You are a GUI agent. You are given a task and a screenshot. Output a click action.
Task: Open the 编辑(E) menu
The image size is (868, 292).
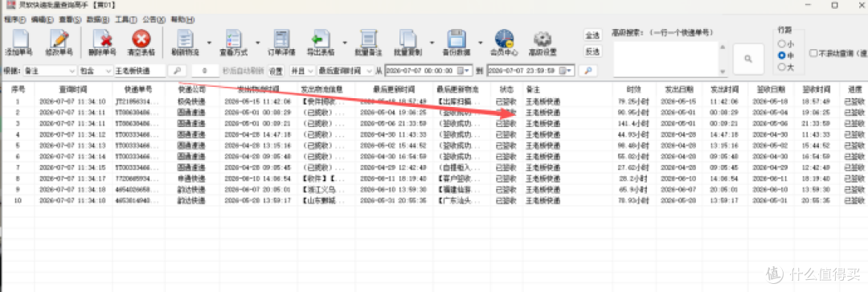43,19
